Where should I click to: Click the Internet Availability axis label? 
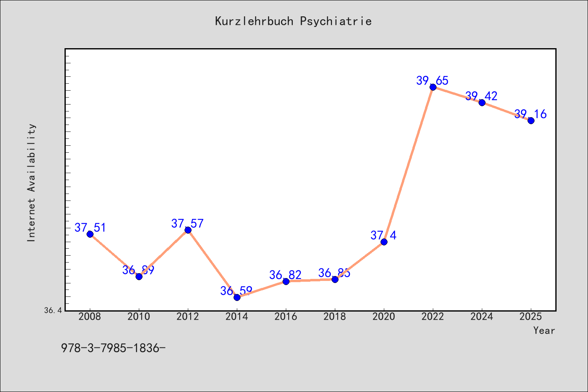(31, 183)
